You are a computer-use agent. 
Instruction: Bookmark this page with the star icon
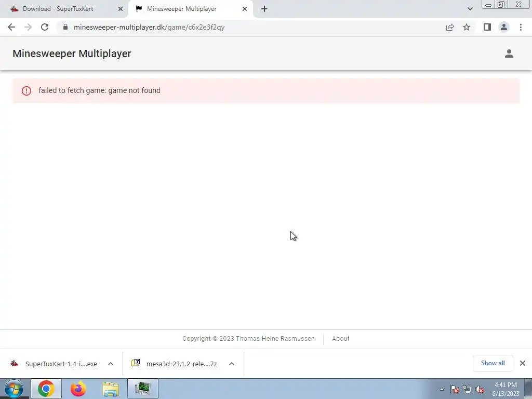tap(467, 27)
